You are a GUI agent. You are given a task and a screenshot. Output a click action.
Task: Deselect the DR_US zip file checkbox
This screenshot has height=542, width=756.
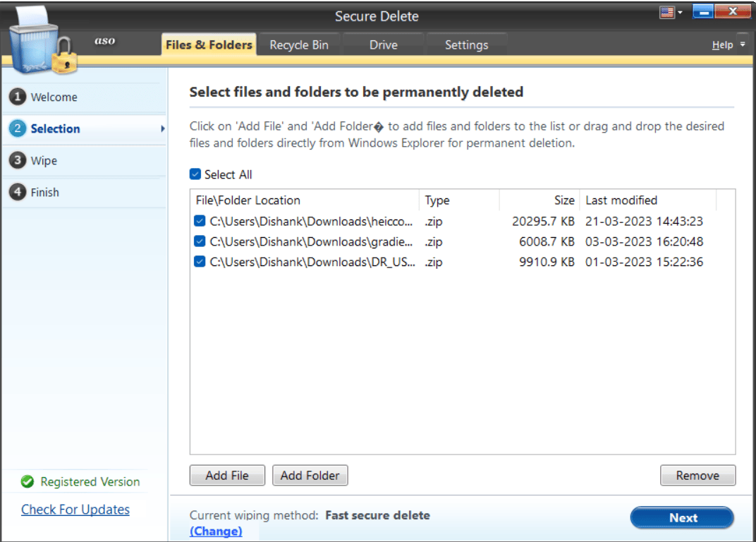coord(199,262)
